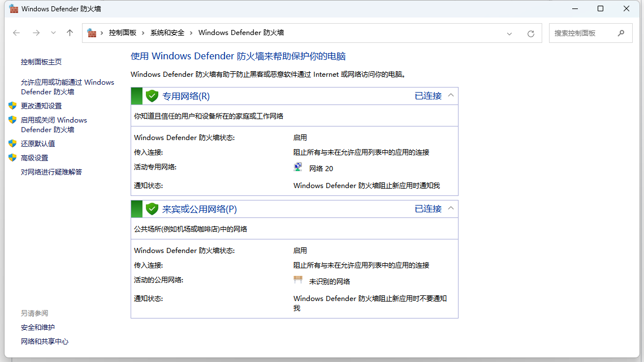Open 网络和共享中心 link
The image size is (644, 362).
point(44,342)
